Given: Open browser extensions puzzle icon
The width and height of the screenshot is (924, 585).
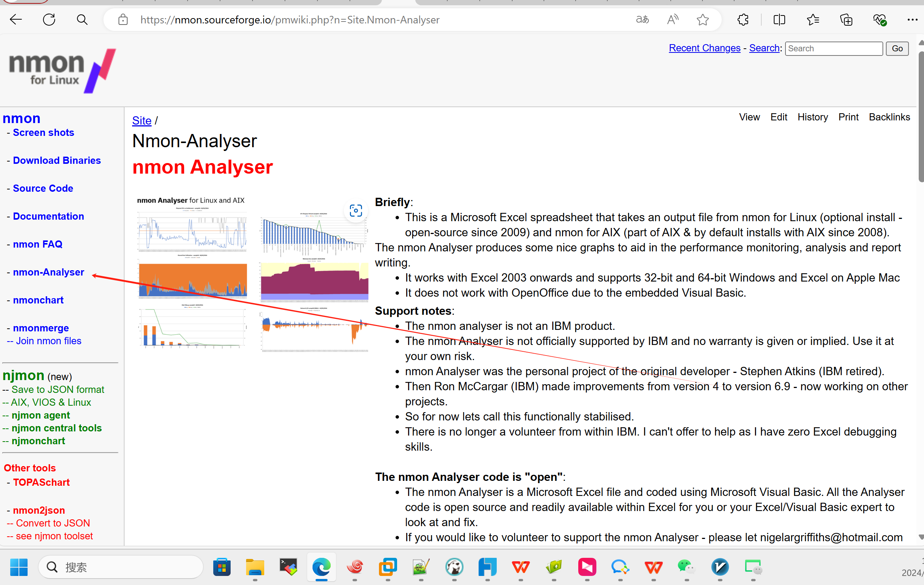Looking at the screenshot, I should tap(743, 20).
